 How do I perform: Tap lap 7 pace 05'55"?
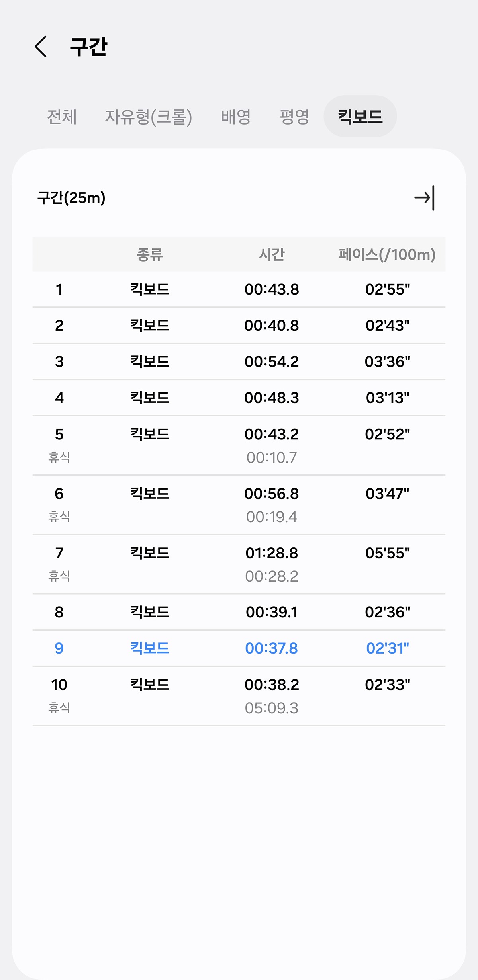tap(387, 553)
